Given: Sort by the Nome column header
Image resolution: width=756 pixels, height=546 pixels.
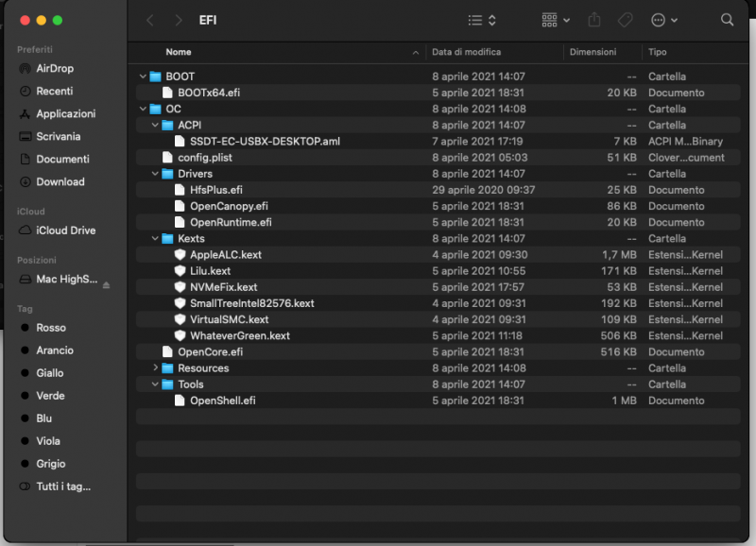Looking at the screenshot, I should [179, 52].
